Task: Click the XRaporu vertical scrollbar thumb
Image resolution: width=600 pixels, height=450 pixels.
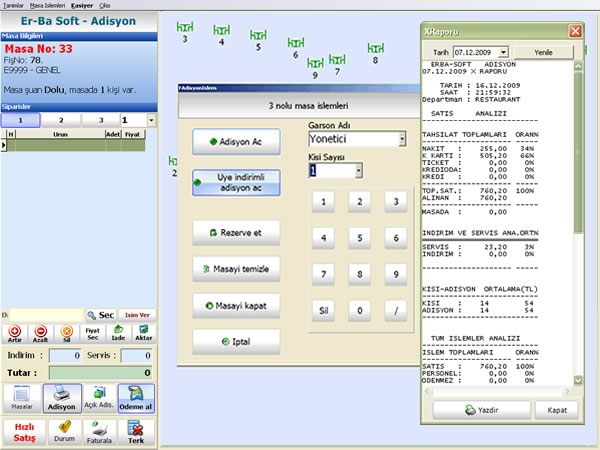Action: coord(578,152)
